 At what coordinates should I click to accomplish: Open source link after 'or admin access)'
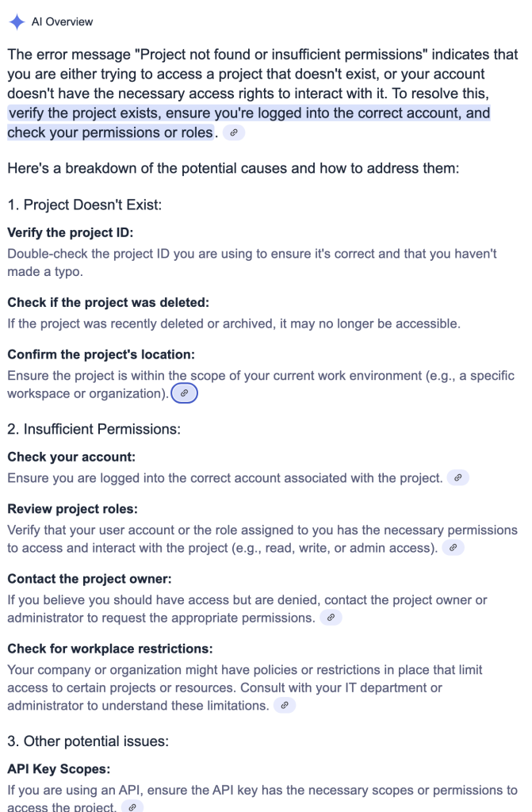pos(454,547)
